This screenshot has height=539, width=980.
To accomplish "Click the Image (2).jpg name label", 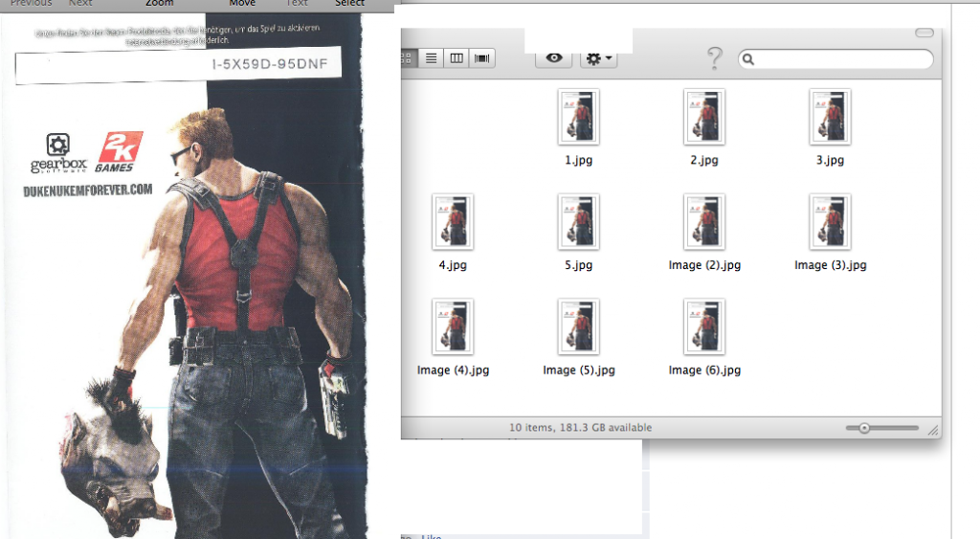I will tap(704, 265).
